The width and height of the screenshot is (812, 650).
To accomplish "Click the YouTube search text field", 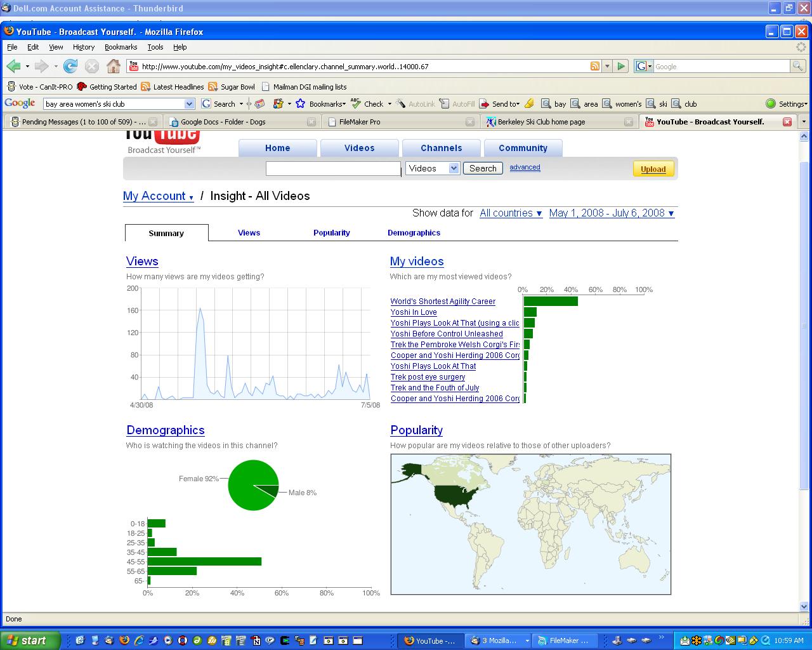I will click(x=333, y=168).
